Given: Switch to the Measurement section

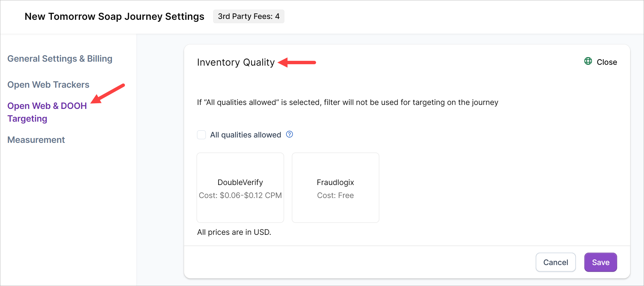Looking at the screenshot, I should pos(36,140).
